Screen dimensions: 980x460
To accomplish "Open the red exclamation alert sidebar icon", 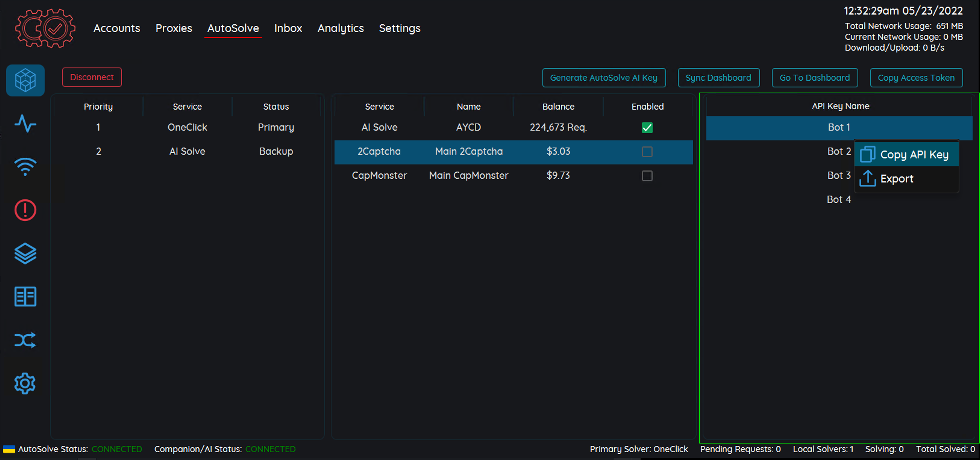I will click(25, 210).
